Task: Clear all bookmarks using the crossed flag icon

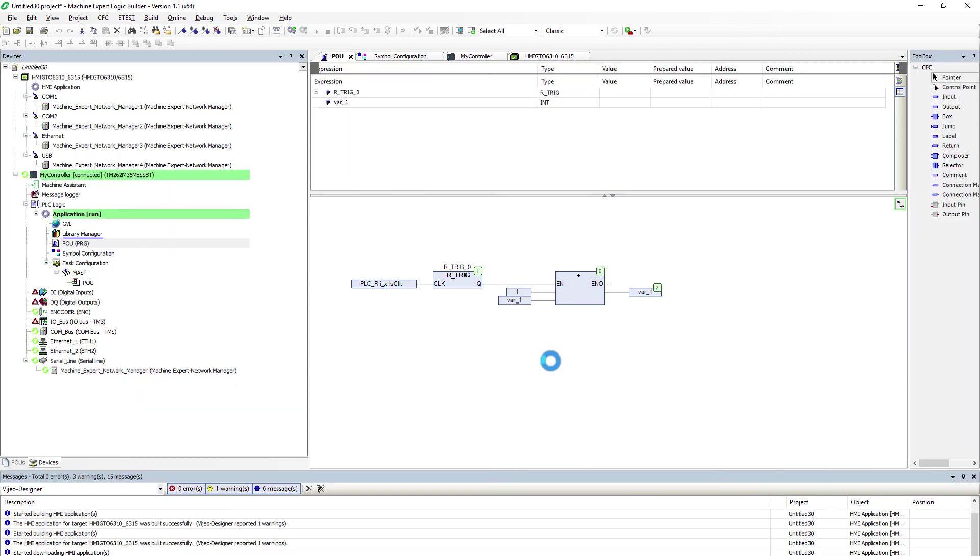Action: [217, 31]
